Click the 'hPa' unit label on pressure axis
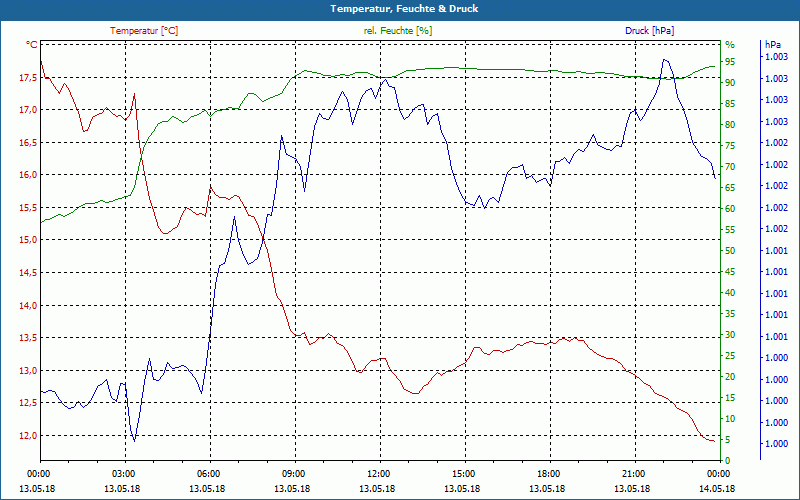The width and height of the screenshot is (800, 500). 773,45
